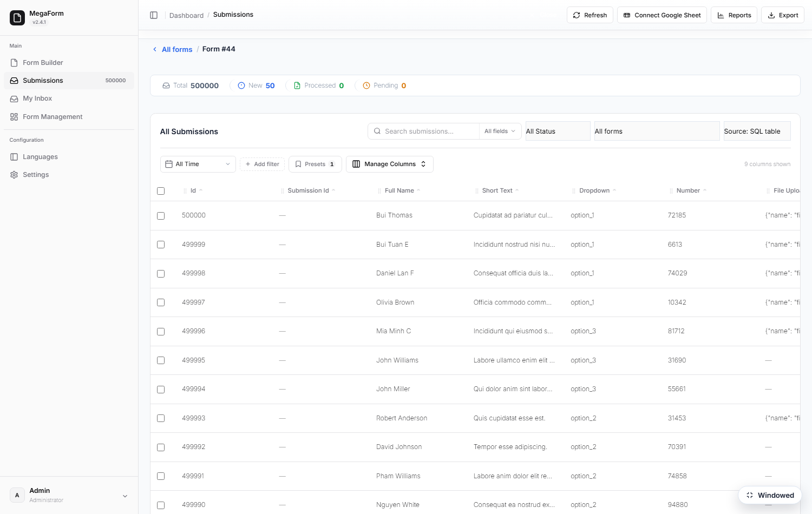Click Connect Google Sheet button
This screenshot has width=812, height=514.
pyautogui.click(x=662, y=15)
